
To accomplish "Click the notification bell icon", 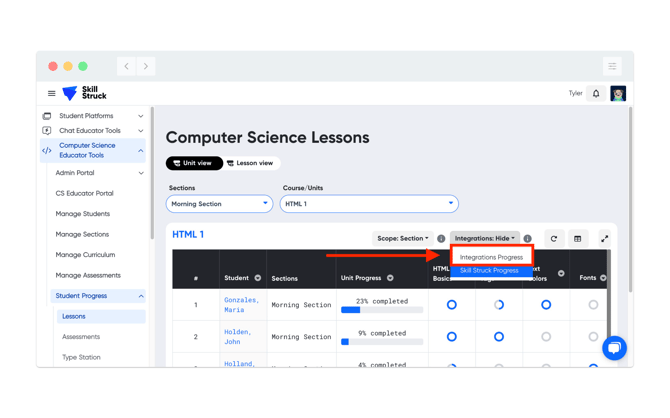I will 596,93.
